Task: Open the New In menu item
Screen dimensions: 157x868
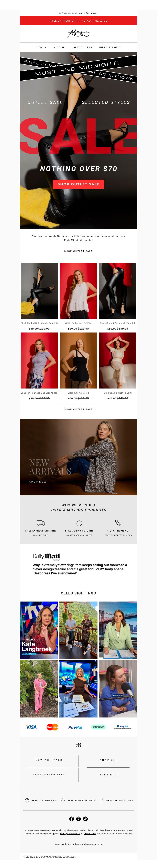Action: coord(41,47)
